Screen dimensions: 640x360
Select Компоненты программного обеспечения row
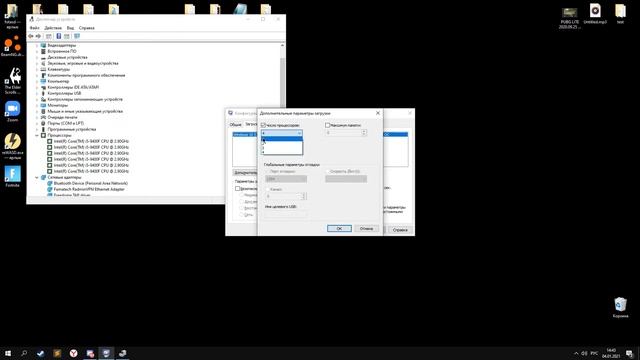(x=86, y=76)
